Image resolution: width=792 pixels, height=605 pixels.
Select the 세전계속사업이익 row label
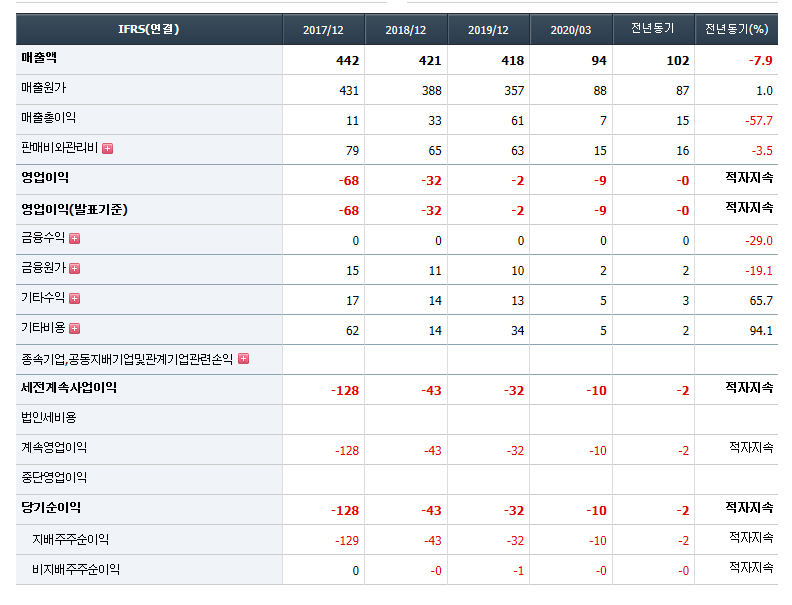coord(69,388)
